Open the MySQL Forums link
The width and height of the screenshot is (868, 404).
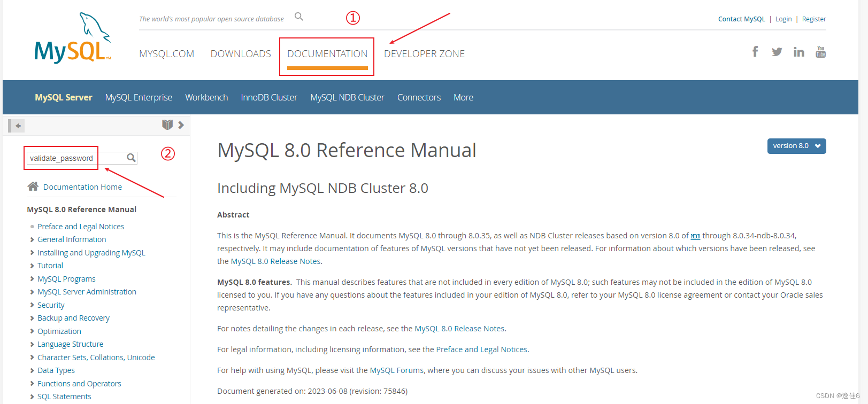[x=397, y=370]
